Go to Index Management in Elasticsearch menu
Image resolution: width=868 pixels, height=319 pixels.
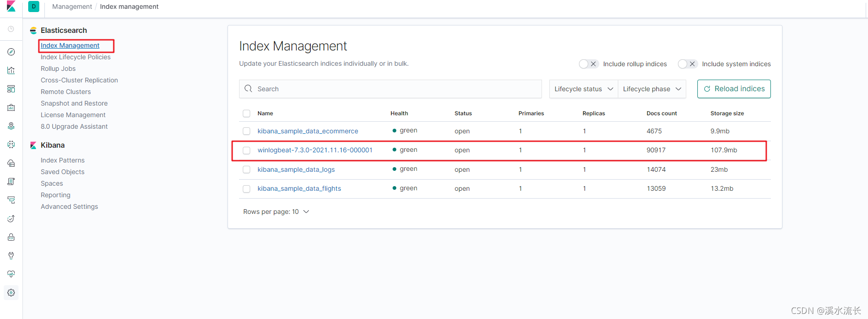click(x=70, y=45)
